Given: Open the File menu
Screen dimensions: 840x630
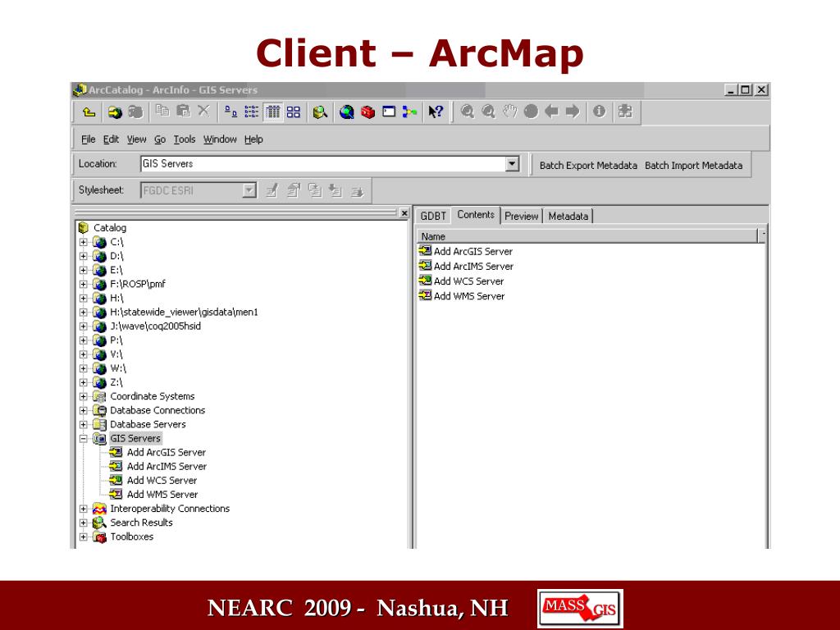Looking at the screenshot, I should point(88,139).
